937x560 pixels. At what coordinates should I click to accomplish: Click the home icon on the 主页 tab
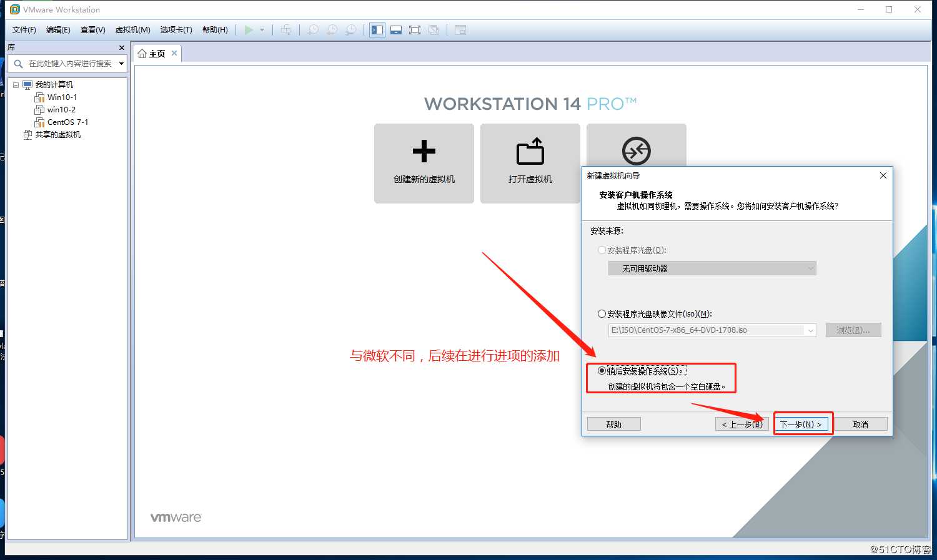coord(142,54)
